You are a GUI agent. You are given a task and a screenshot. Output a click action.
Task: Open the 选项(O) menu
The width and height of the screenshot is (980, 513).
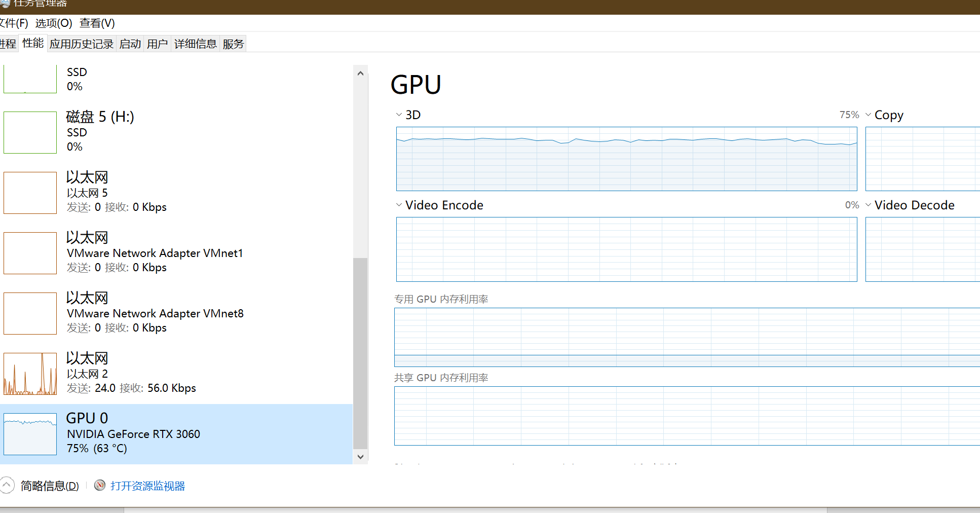pyautogui.click(x=54, y=23)
